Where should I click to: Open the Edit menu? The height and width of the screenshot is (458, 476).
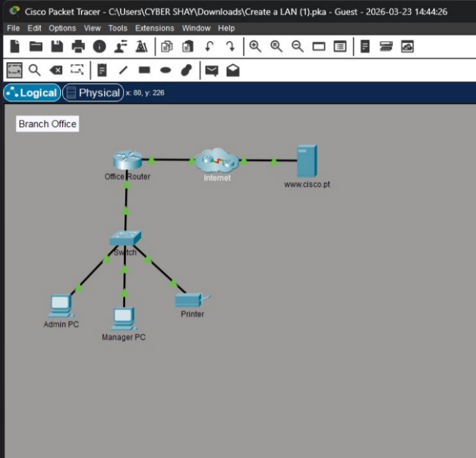[x=34, y=28]
